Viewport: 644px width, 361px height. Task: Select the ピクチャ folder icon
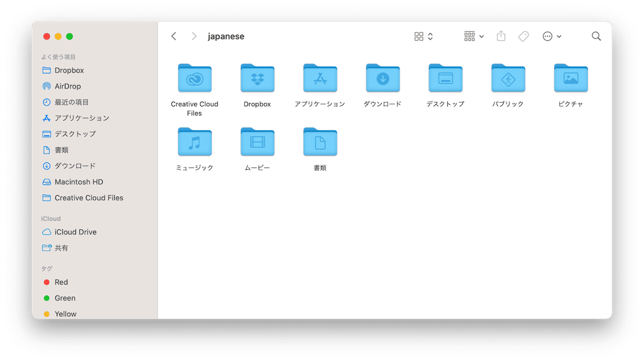tap(570, 78)
